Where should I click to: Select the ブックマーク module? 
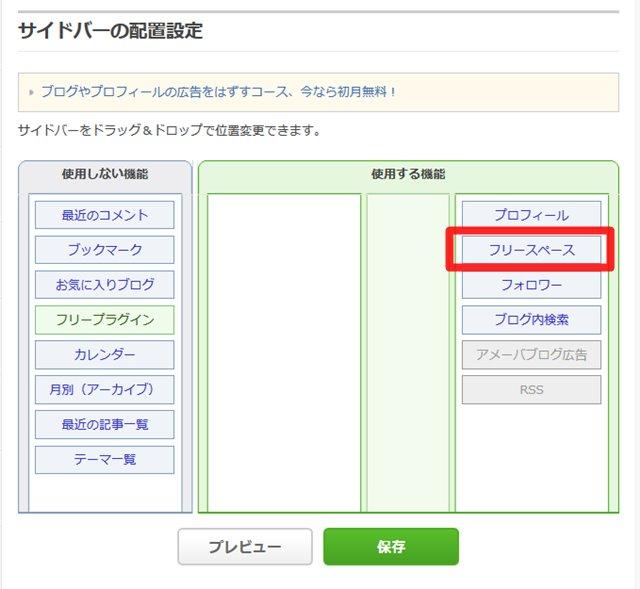104,250
